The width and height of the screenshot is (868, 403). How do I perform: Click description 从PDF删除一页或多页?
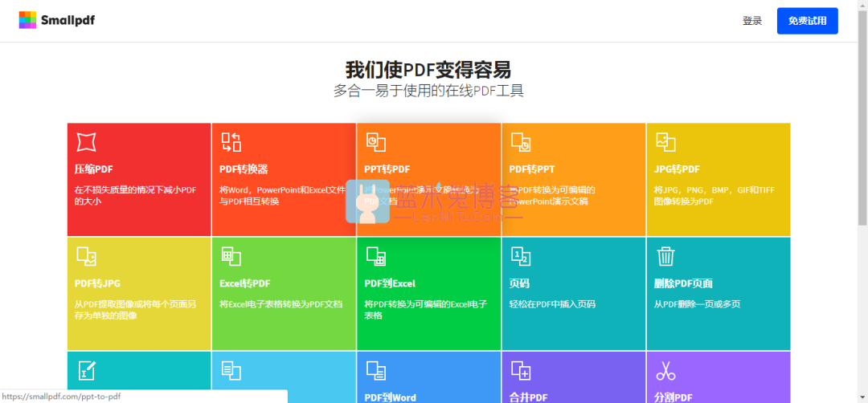pos(698,304)
